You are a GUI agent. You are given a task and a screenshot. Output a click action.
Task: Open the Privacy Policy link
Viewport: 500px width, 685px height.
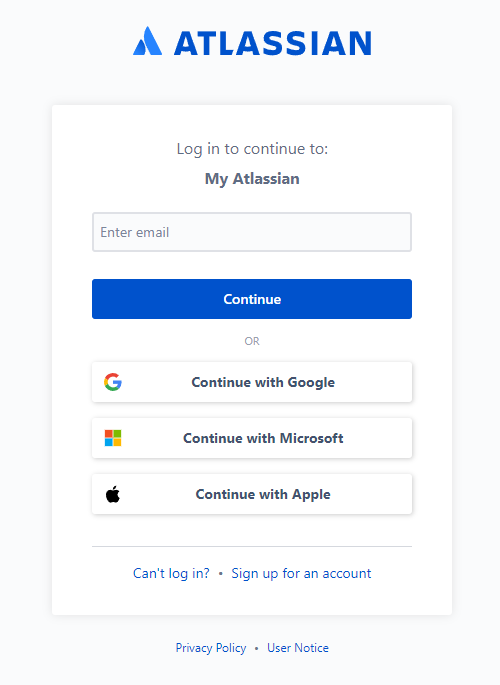[x=211, y=648]
